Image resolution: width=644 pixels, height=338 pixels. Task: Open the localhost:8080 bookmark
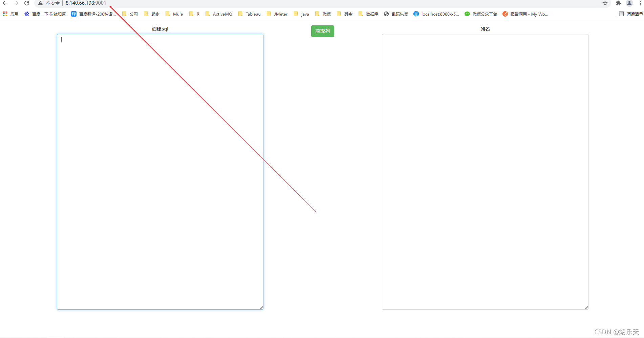point(436,14)
